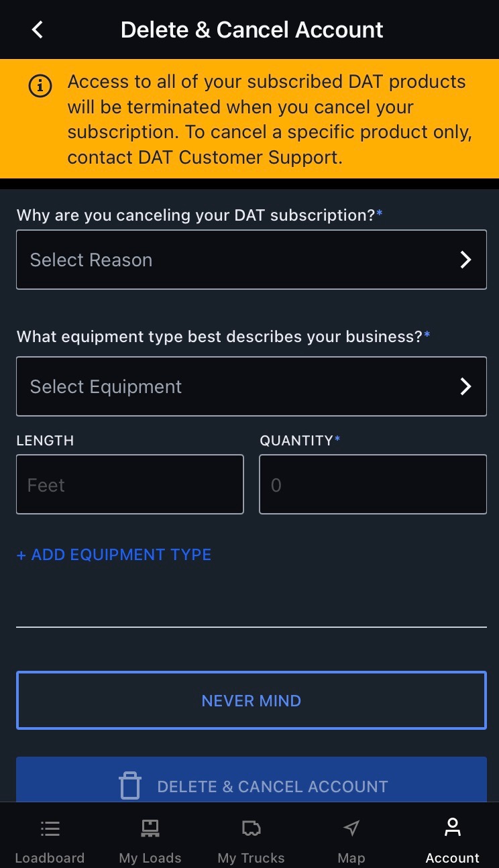The height and width of the screenshot is (868, 499).
Task: Open the Map via its navigation icon
Action: [x=351, y=828]
